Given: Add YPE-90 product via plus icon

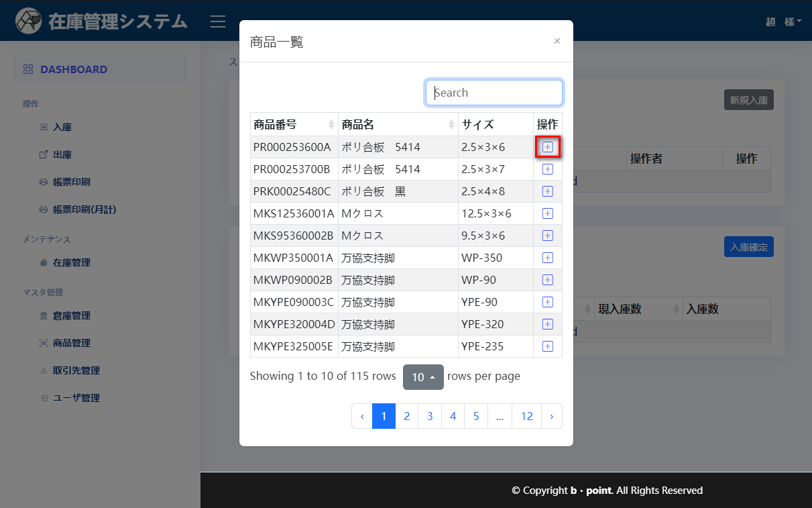Looking at the screenshot, I should (x=547, y=302).
